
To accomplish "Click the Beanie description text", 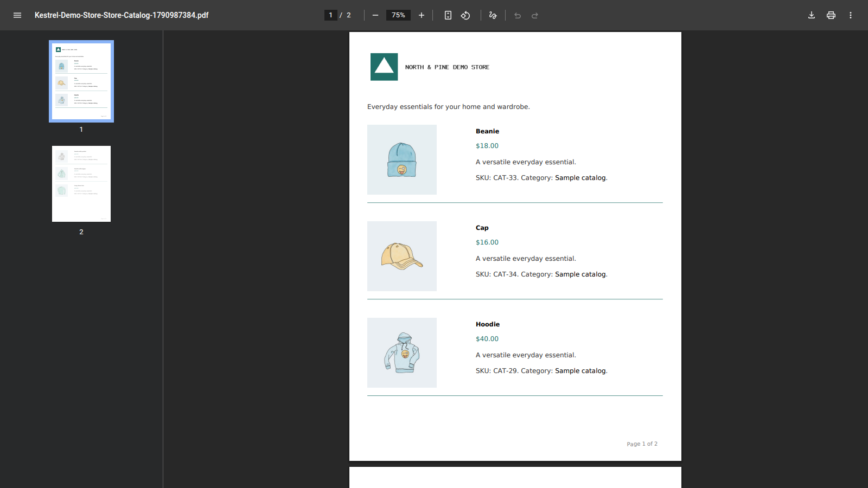I will point(526,162).
